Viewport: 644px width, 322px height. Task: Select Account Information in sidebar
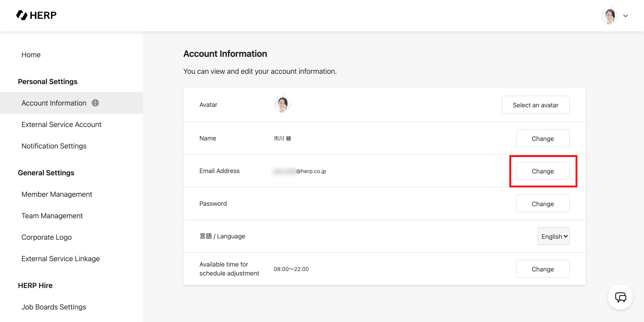pyautogui.click(x=54, y=103)
